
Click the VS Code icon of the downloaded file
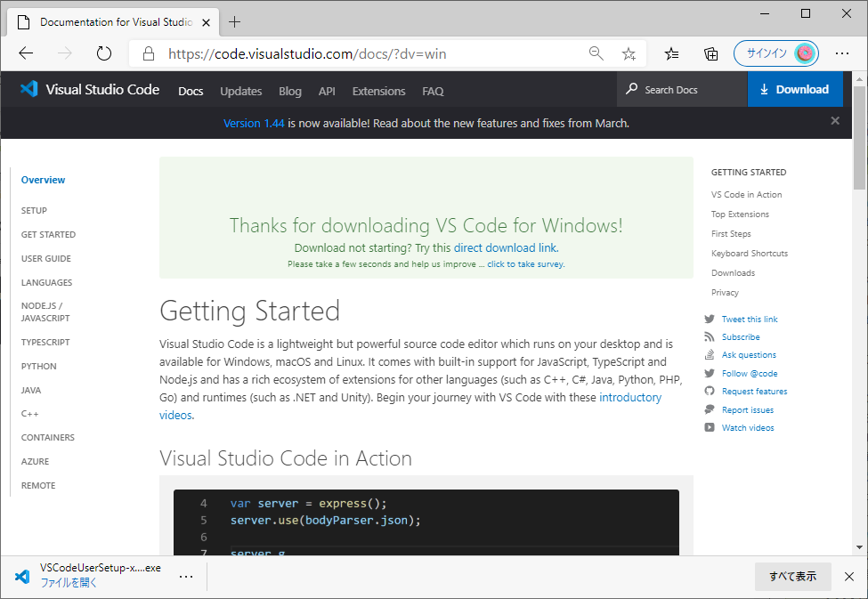pos(22,576)
